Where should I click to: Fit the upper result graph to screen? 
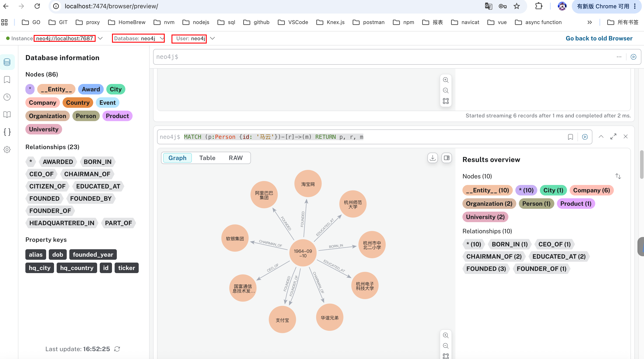coord(446,101)
